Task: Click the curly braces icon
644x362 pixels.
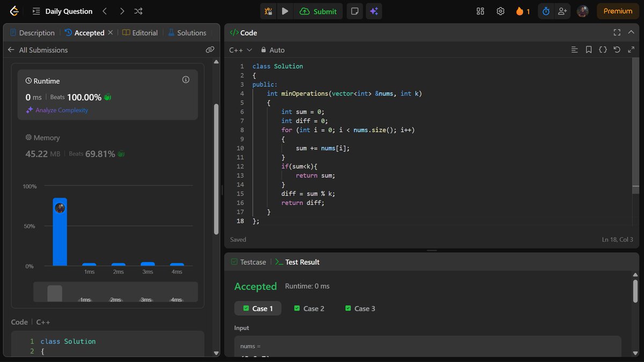Action: tap(603, 50)
